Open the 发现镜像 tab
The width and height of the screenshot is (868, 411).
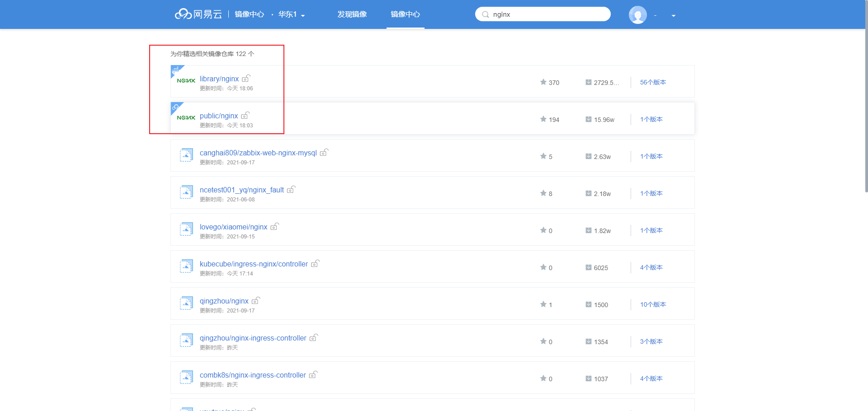(352, 14)
